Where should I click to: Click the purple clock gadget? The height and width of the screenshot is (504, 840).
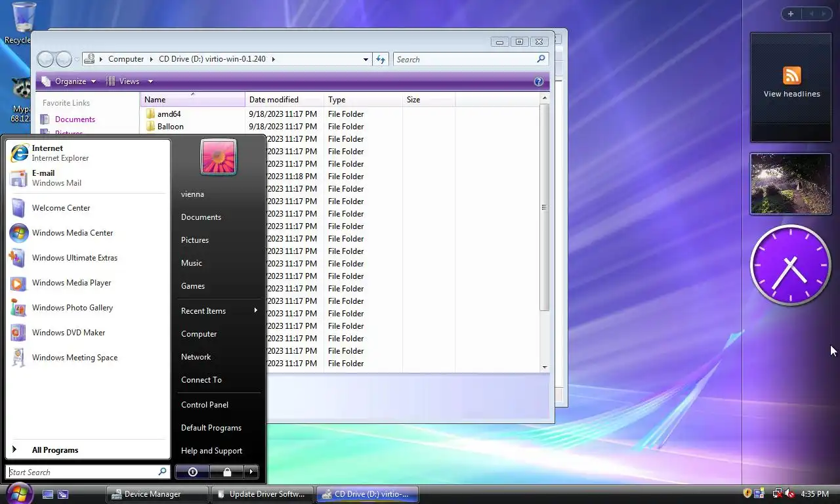coord(790,265)
